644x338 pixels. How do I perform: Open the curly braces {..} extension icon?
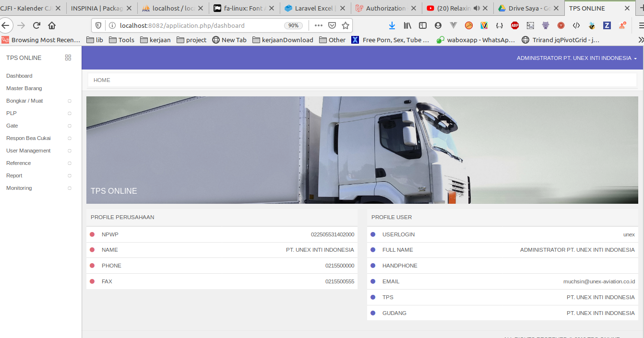point(500,25)
